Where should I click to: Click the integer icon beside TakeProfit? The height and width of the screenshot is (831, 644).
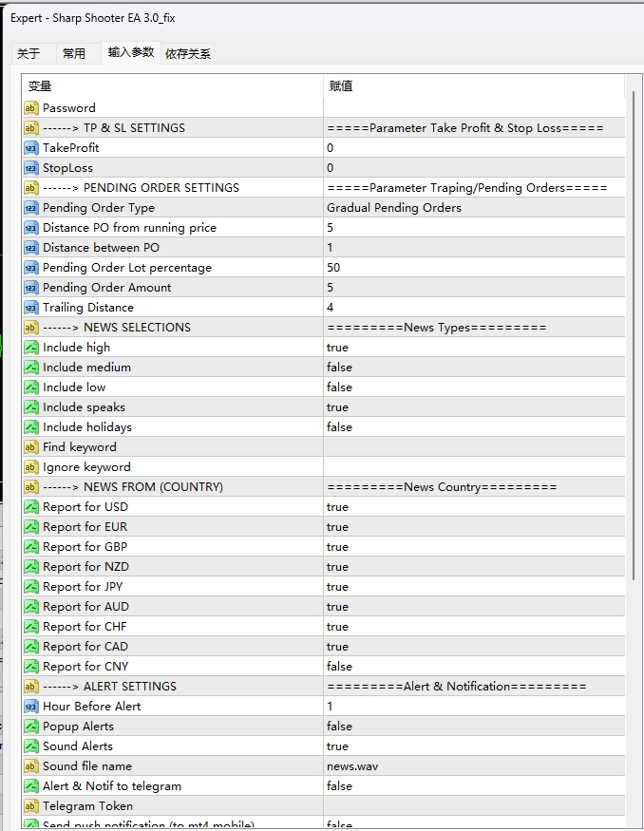click(30, 148)
